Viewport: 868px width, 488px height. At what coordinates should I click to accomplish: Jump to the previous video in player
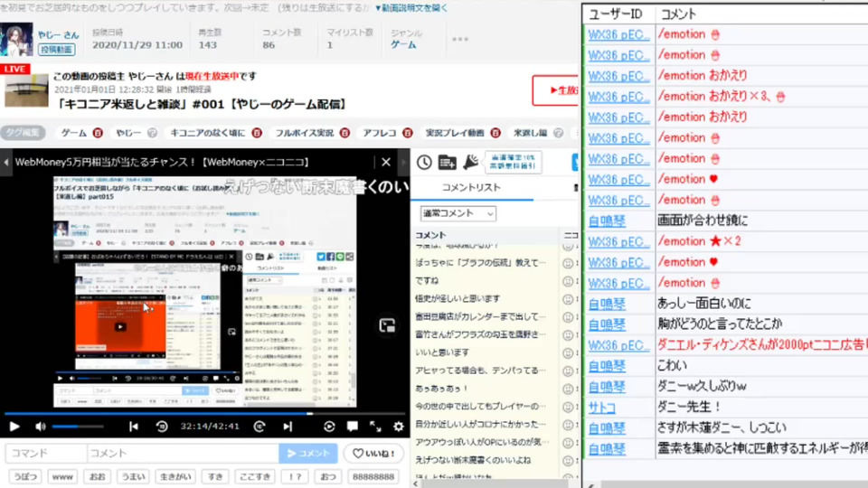[x=134, y=427]
